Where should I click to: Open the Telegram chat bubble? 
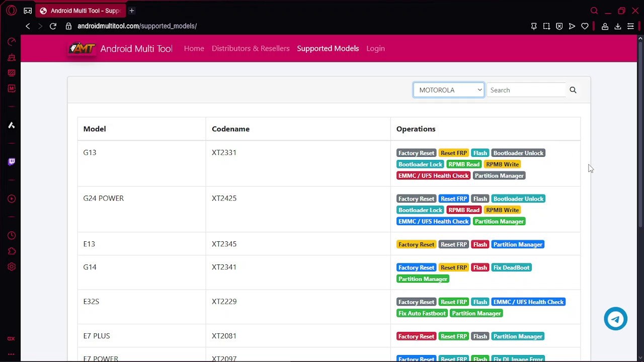[616, 319]
